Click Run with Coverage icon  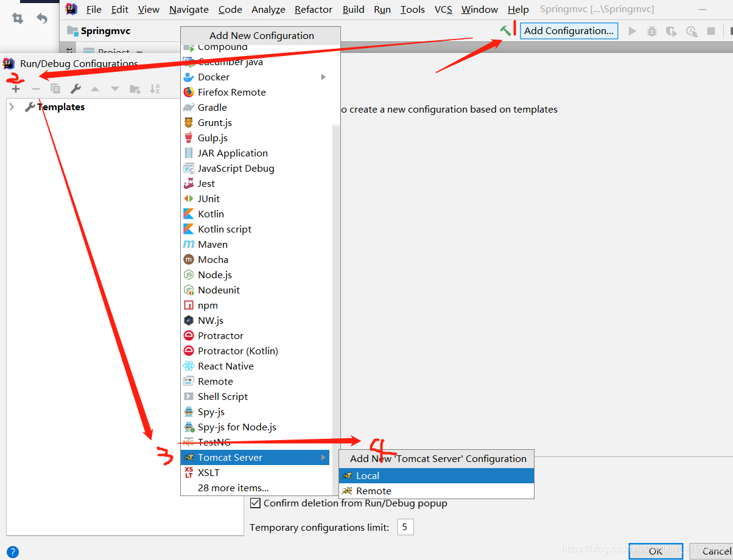point(671,31)
